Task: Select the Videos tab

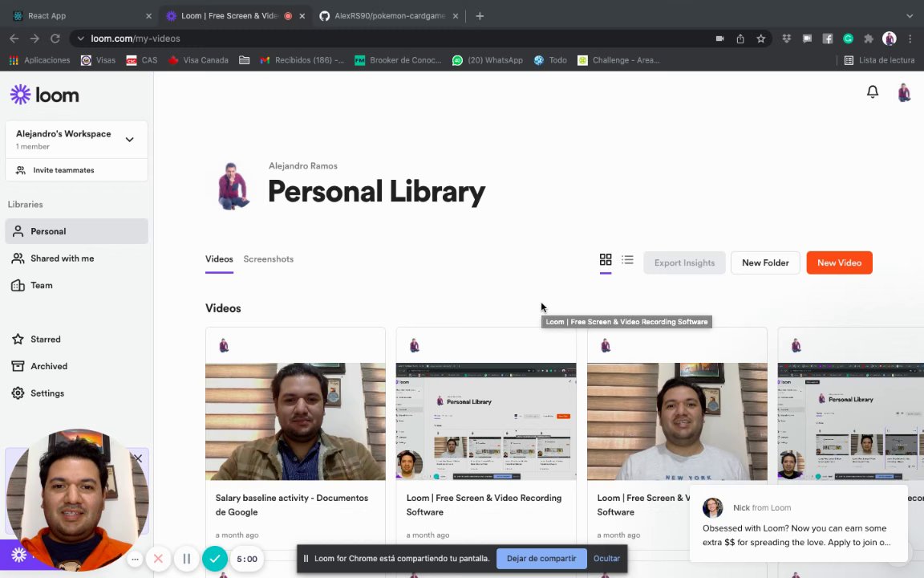Action: (219, 259)
